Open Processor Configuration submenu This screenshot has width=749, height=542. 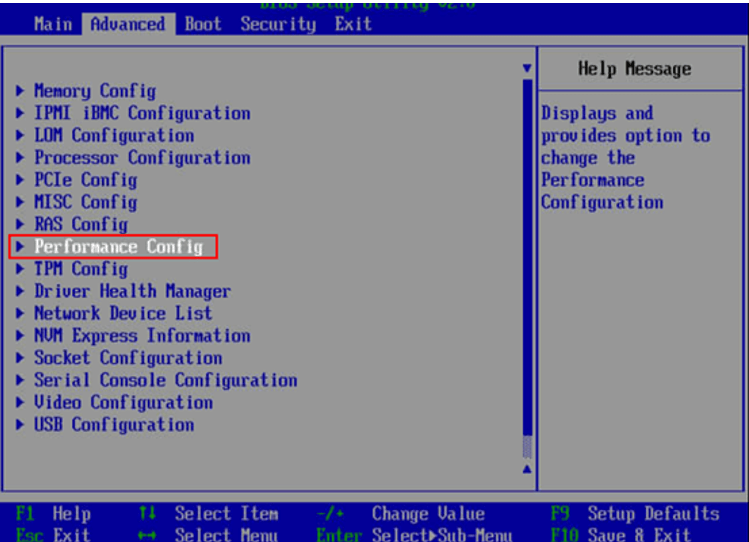point(142,158)
